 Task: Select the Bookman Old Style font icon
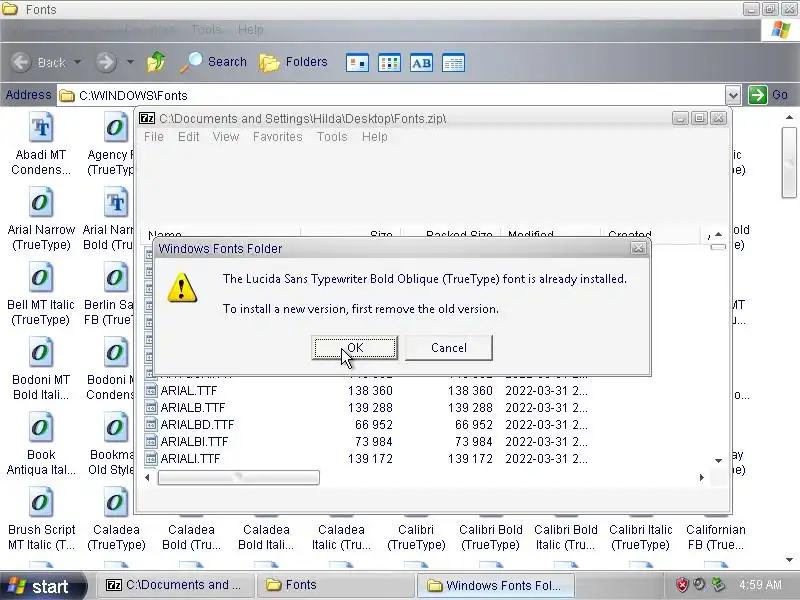[116, 428]
